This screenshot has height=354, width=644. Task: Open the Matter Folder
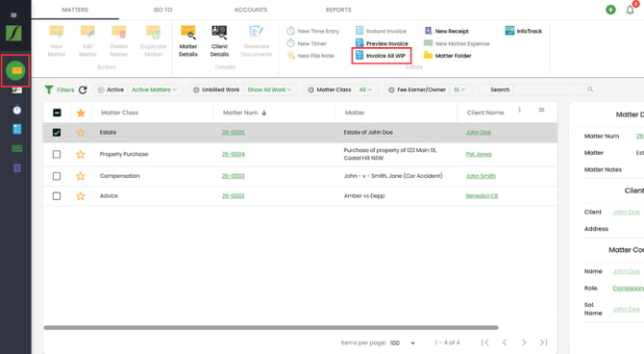[x=448, y=56]
